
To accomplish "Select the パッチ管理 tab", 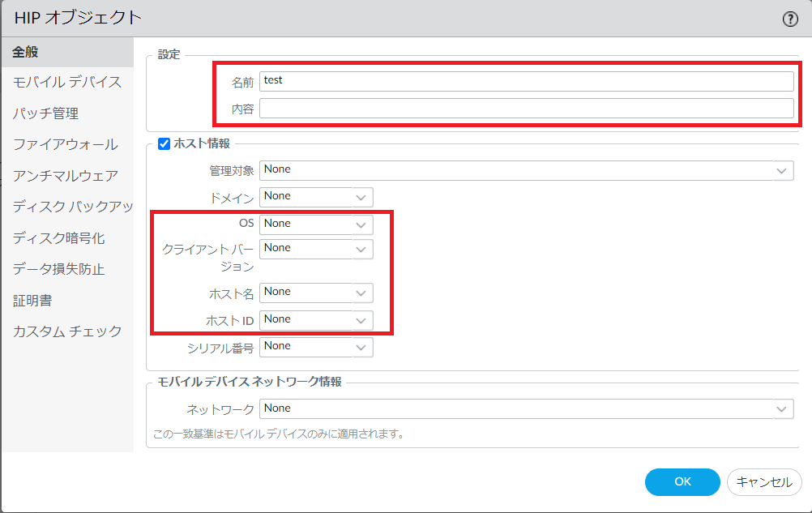I will coord(45,113).
